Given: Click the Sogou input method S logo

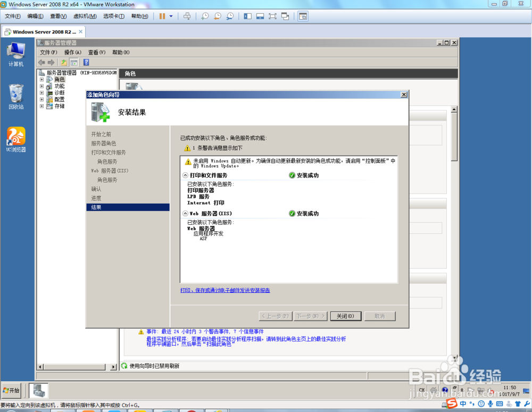Looking at the screenshot, I should click(x=452, y=403).
